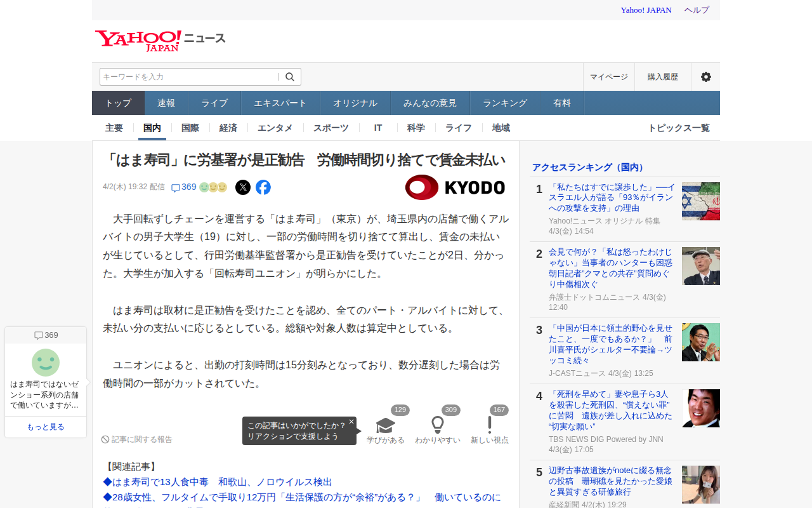Click speaker thumbnail for ranking 3 article

tap(701, 342)
